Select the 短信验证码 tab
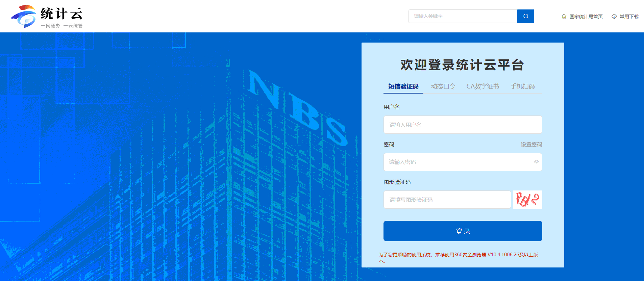Screen dimensions: 644x283 coord(403,86)
